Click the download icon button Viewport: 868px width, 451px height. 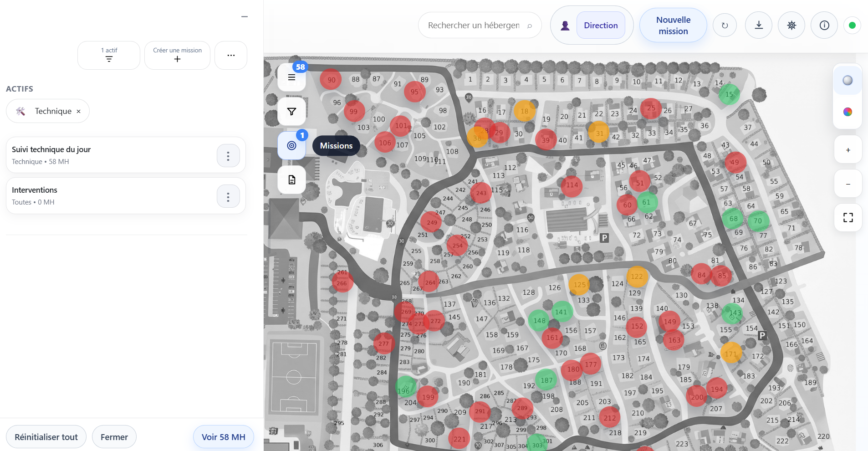click(x=759, y=25)
